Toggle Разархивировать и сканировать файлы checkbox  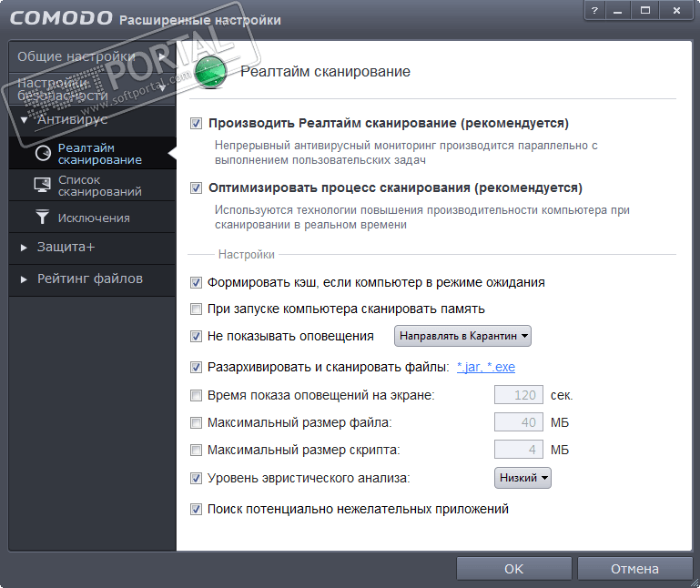[x=196, y=367]
